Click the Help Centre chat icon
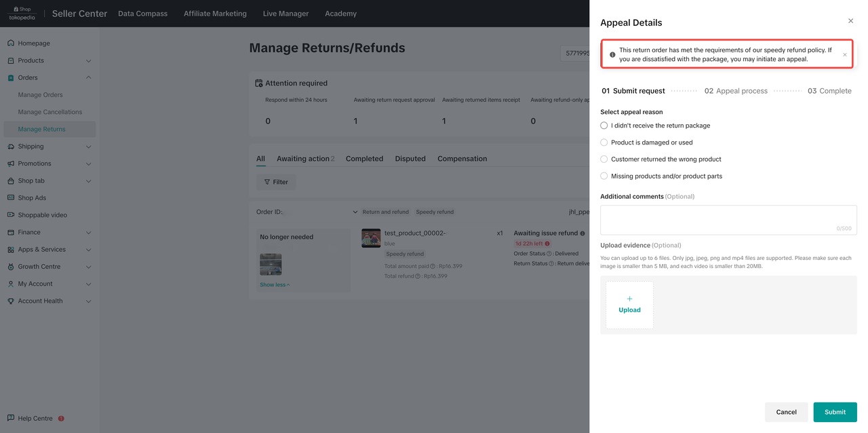 11,419
